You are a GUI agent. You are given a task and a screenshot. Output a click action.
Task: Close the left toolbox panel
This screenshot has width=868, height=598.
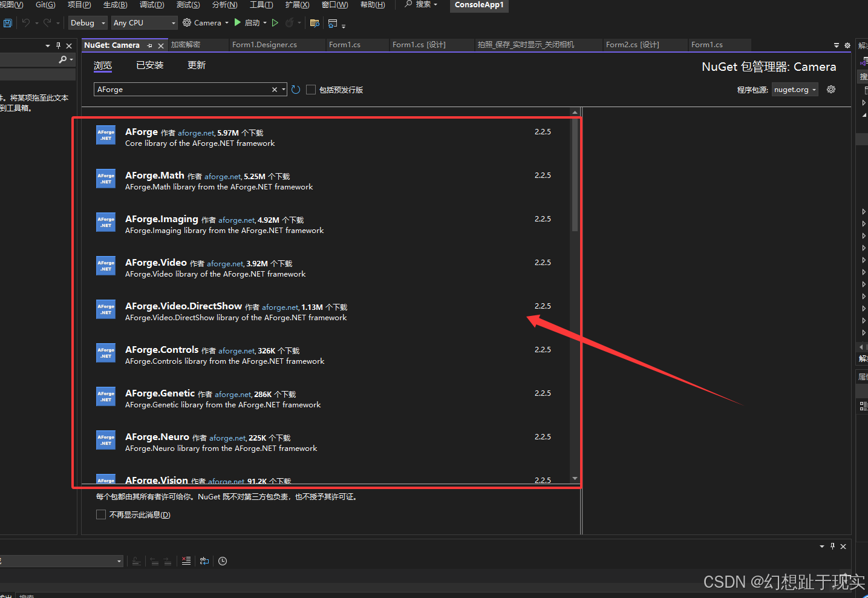[69, 45]
